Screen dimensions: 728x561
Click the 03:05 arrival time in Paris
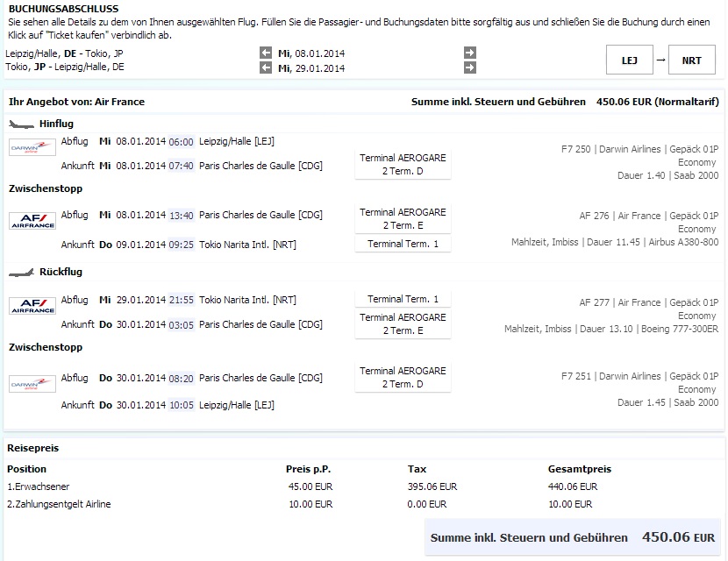[x=181, y=324]
